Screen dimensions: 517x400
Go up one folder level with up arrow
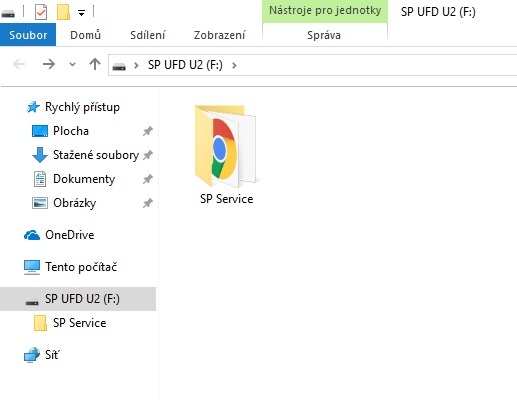(95, 64)
